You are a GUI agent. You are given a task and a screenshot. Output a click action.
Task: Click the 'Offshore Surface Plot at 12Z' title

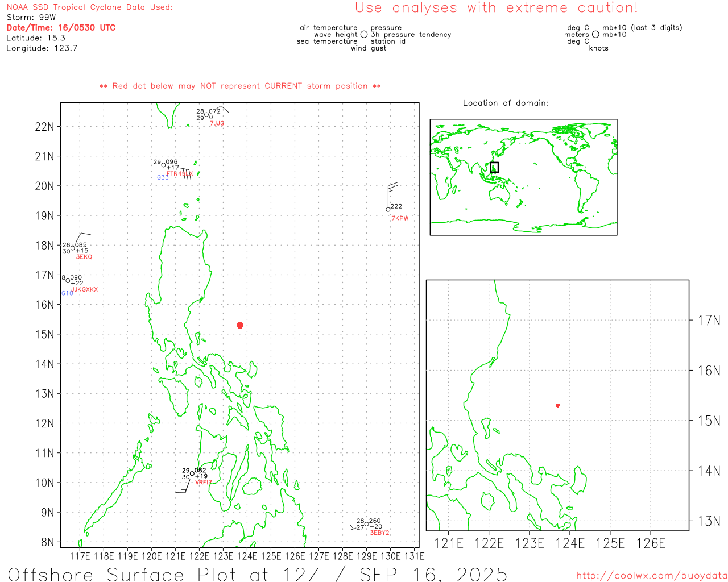coord(258,574)
